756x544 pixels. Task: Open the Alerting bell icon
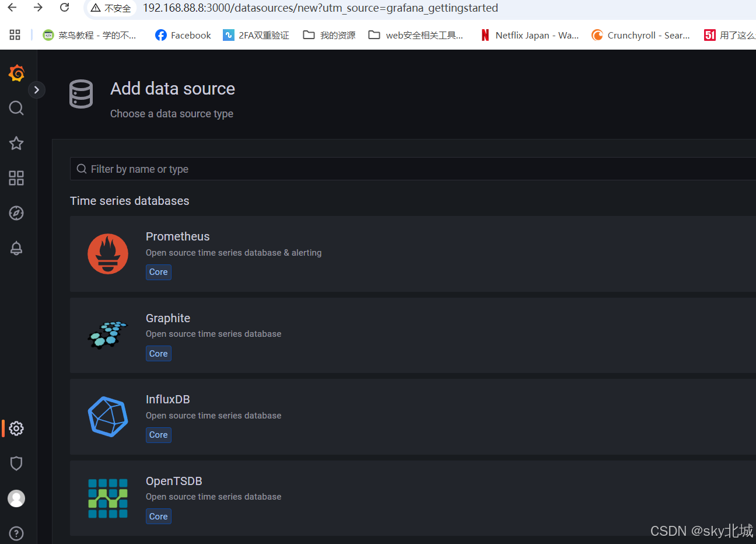click(x=16, y=248)
